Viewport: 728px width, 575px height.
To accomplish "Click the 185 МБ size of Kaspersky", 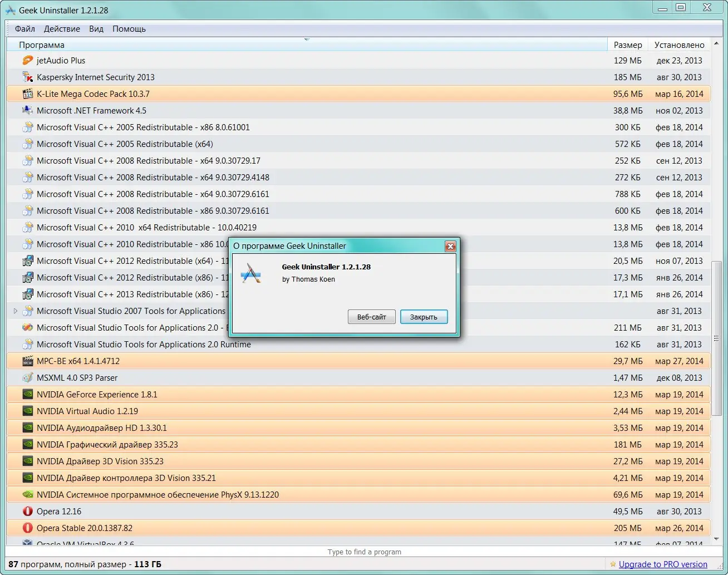I will 628,77.
